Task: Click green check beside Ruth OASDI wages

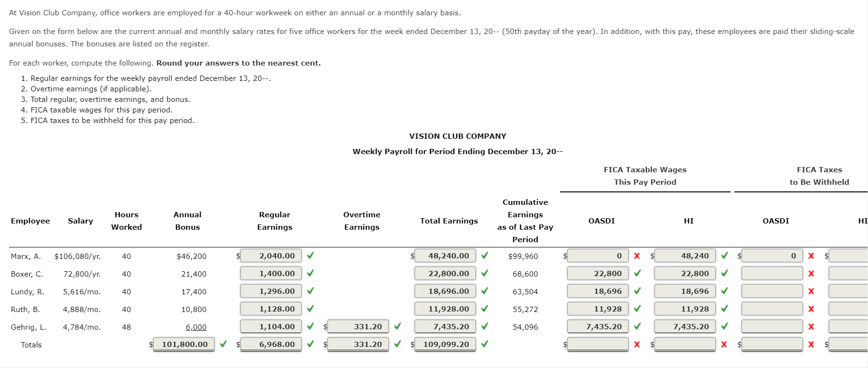Action: click(x=637, y=308)
